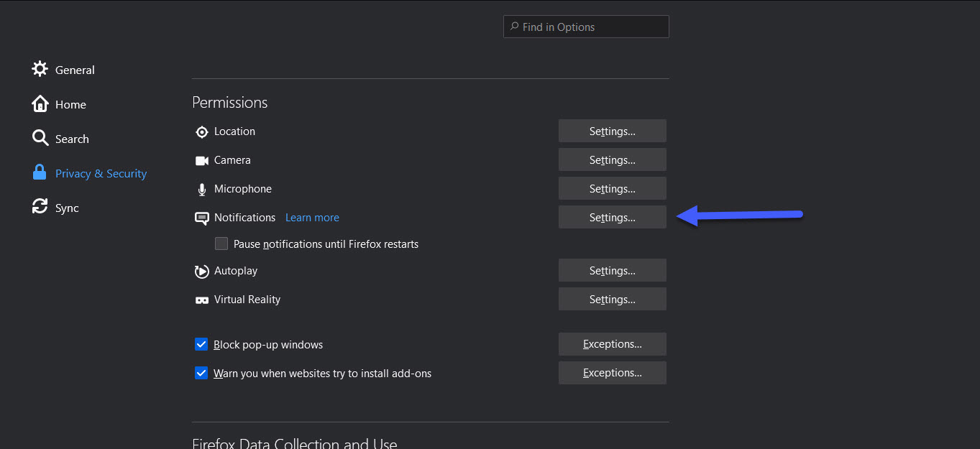Image resolution: width=980 pixels, height=449 pixels.
Task: Click the Sync arrows icon
Action: (40, 207)
